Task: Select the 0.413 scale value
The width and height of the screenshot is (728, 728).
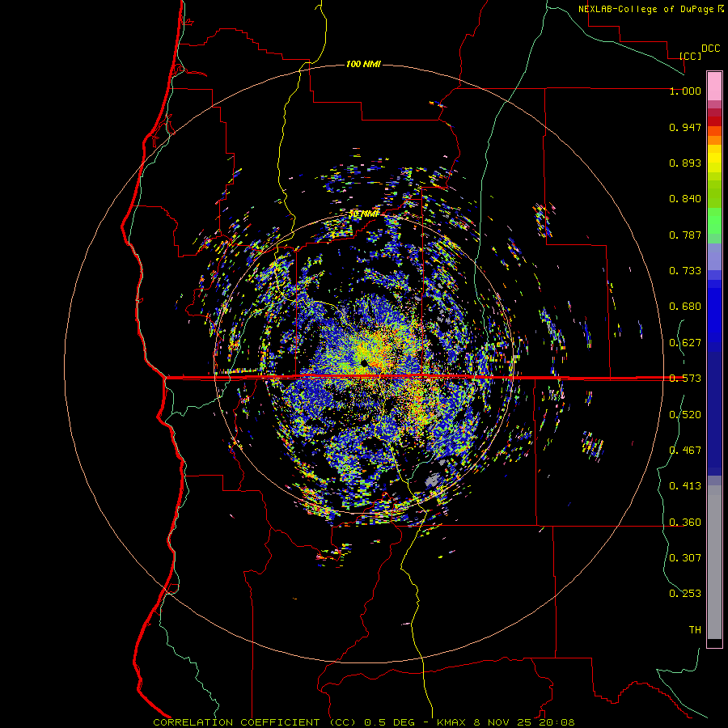Action: click(685, 486)
